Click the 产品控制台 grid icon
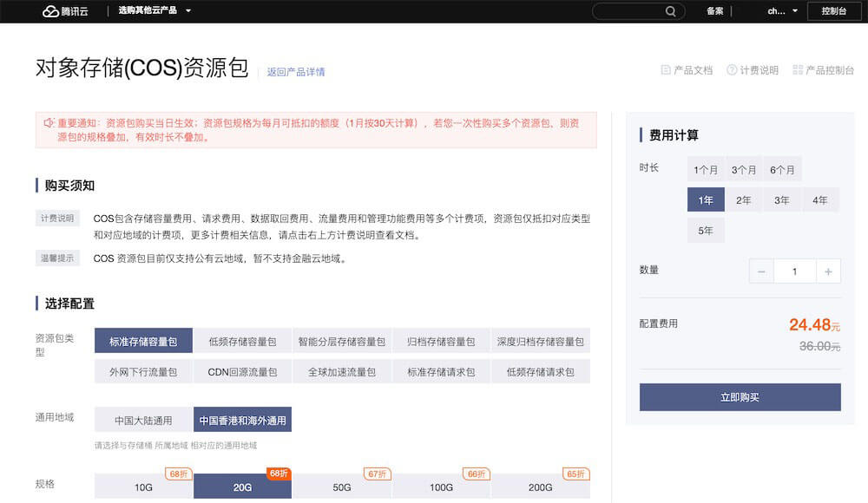This screenshot has height=503, width=868. coord(798,69)
